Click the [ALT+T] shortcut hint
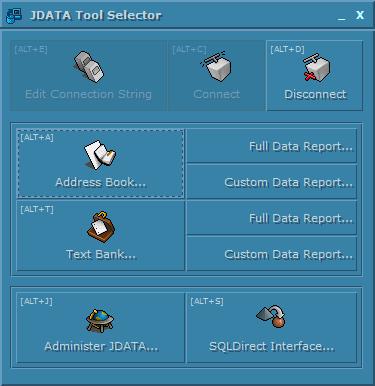The height and width of the screenshot is (386, 375). (x=37, y=209)
